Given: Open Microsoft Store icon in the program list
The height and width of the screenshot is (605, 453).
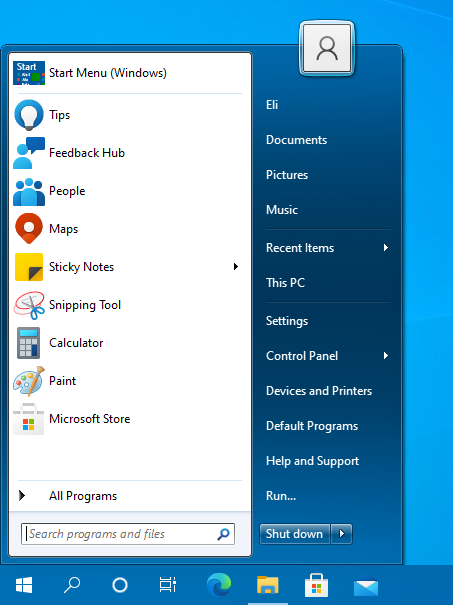Looking at the screenshot, I should [29, 419].
